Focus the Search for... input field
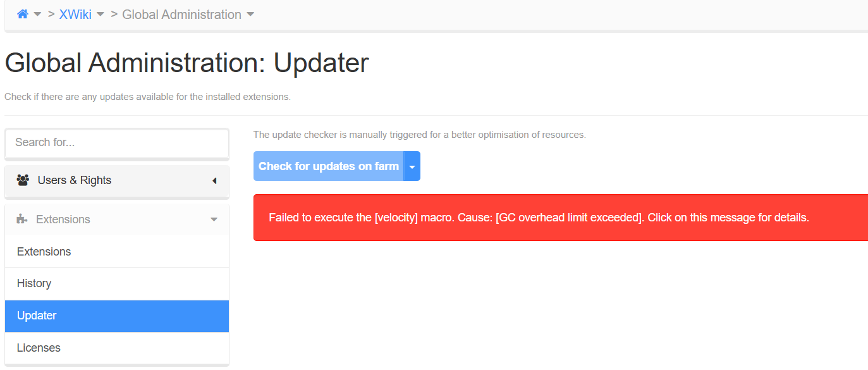The image size is (868, 370). (x=117, y=143)
